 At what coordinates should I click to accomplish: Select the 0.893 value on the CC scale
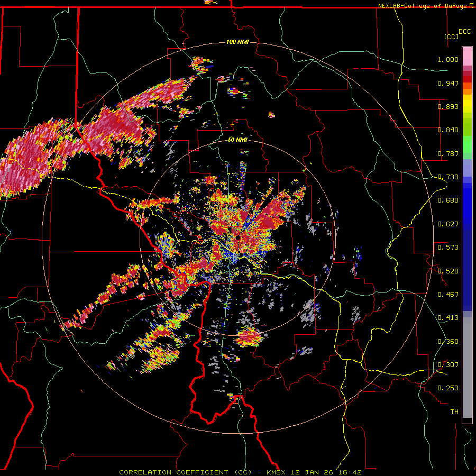point(448,106)
